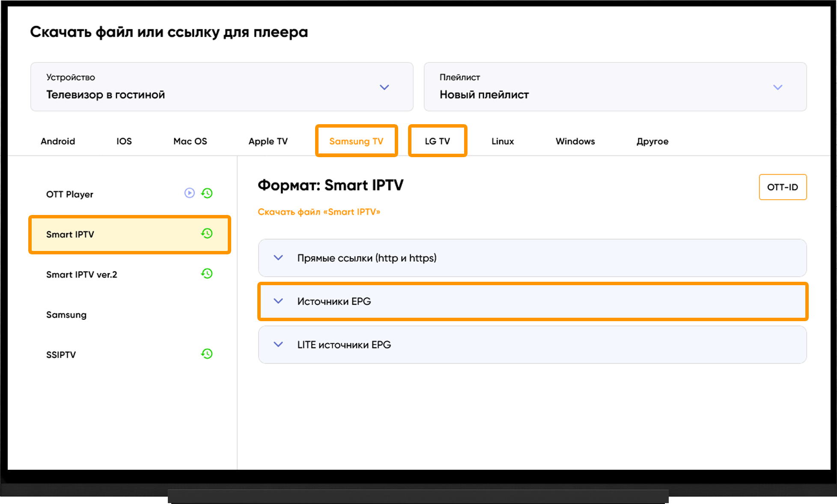837x504 pixels.
Task: Click the history icon in Smart IPTV row
Action: tap(207, 233)
